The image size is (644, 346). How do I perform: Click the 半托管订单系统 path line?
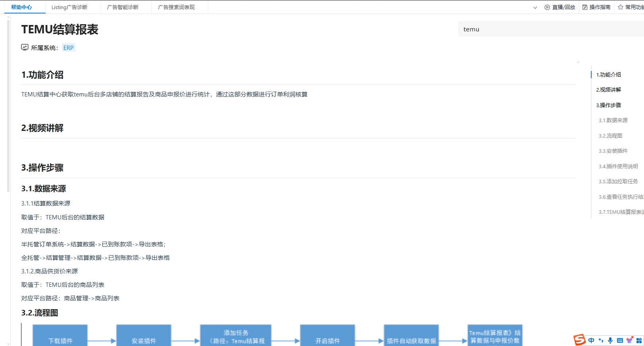(x=93, y=244)
